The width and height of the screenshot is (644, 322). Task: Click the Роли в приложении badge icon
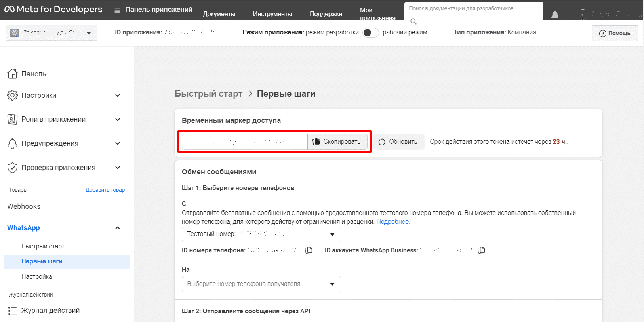coord(12,119)
